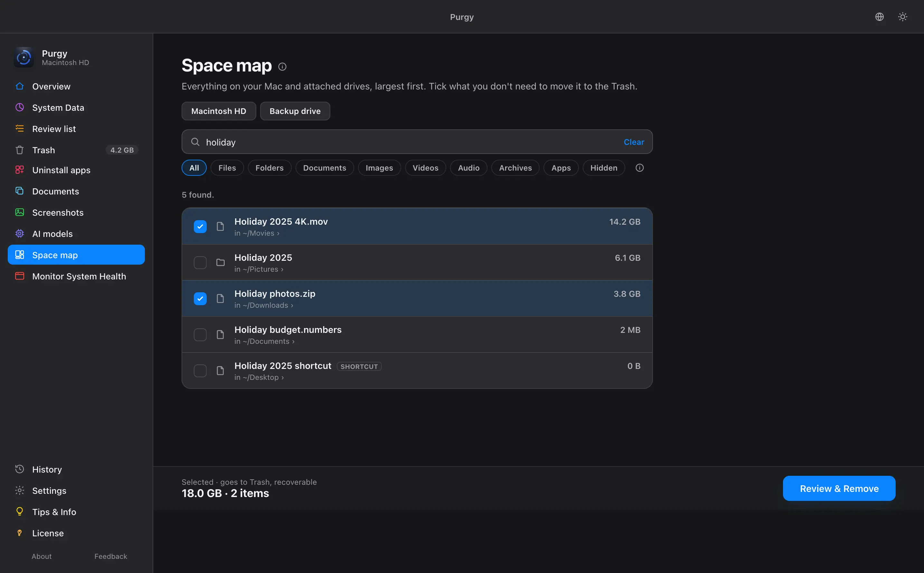Clear the holiday search
This screenshot has width=924, height=573.
tap(634, 142)
